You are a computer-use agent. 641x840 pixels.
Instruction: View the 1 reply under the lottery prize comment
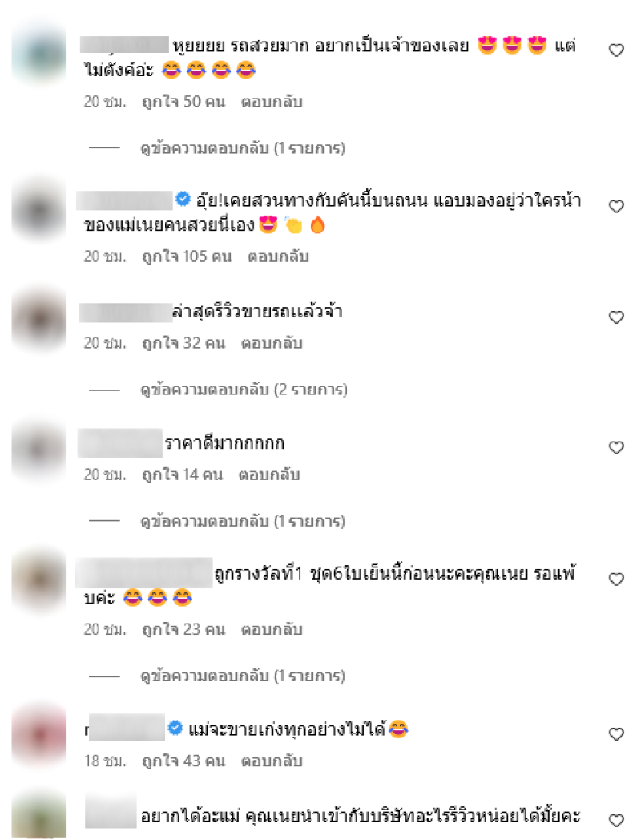pyautogui.click(x=243, y=676)
